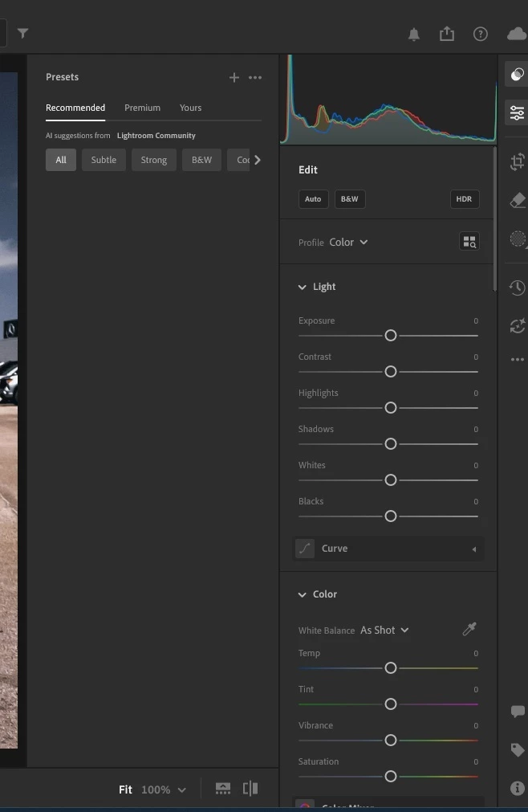Switch to Premium presets tab
The image size is (528, 812).
point(142,108)
